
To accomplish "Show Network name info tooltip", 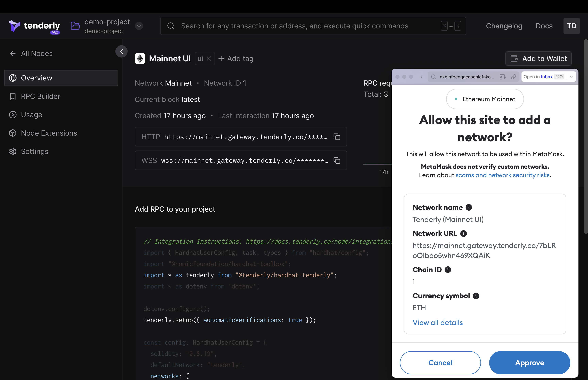I will [469, 207].
